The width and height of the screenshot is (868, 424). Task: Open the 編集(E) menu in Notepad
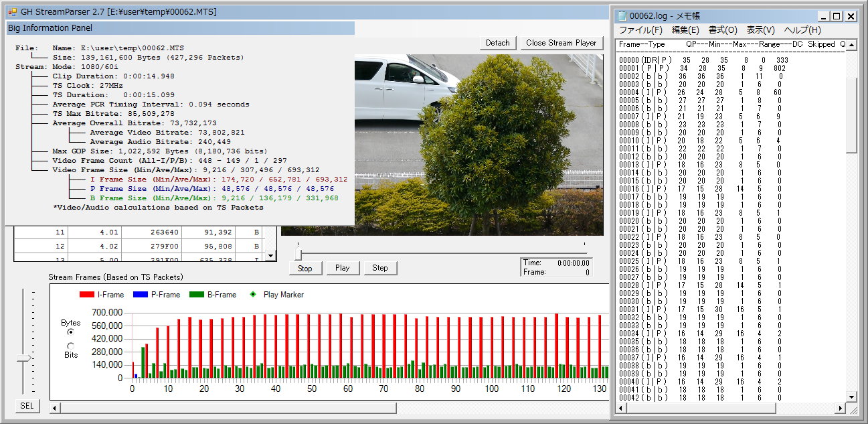[685, 30]
